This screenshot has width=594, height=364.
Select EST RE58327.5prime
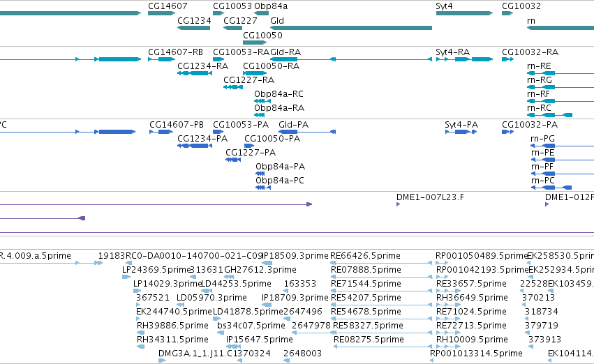point(368,326)
